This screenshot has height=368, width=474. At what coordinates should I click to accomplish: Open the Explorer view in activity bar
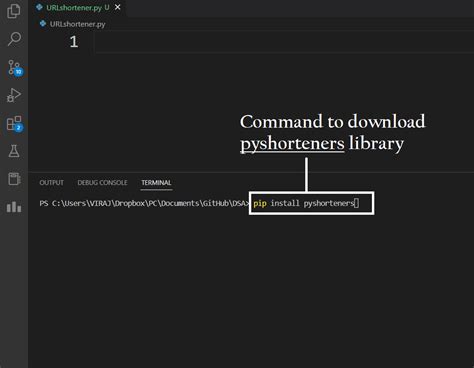pos(14,11)
